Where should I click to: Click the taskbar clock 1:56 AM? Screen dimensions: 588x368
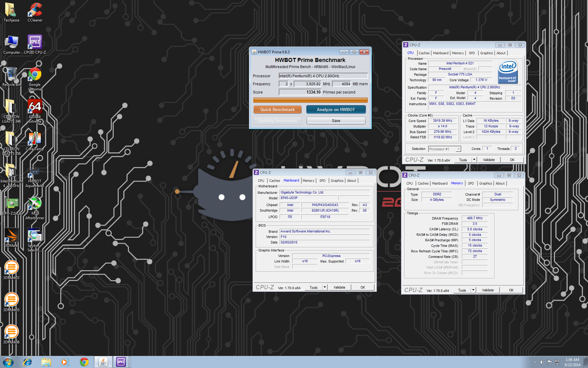(x=572, y=360)
